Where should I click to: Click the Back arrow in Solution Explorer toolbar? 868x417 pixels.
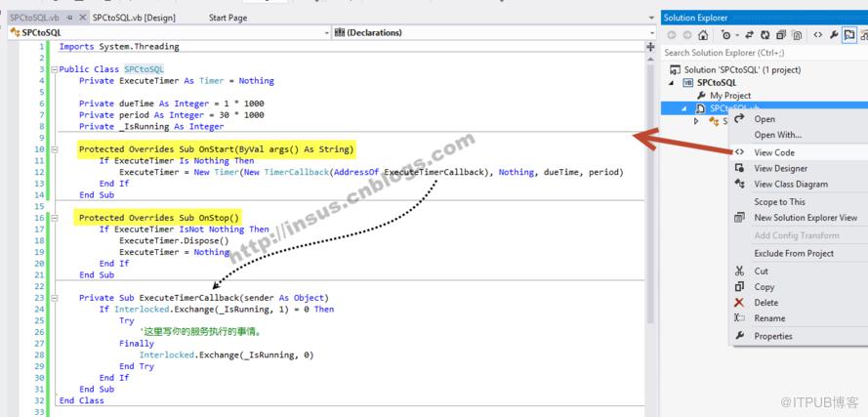pyautogui.click(x=672, y=35)
